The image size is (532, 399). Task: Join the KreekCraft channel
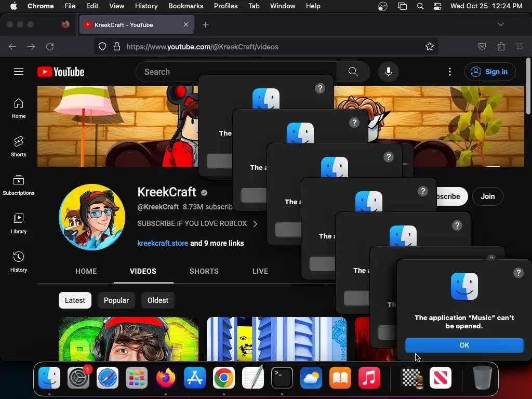click(487, 196)
